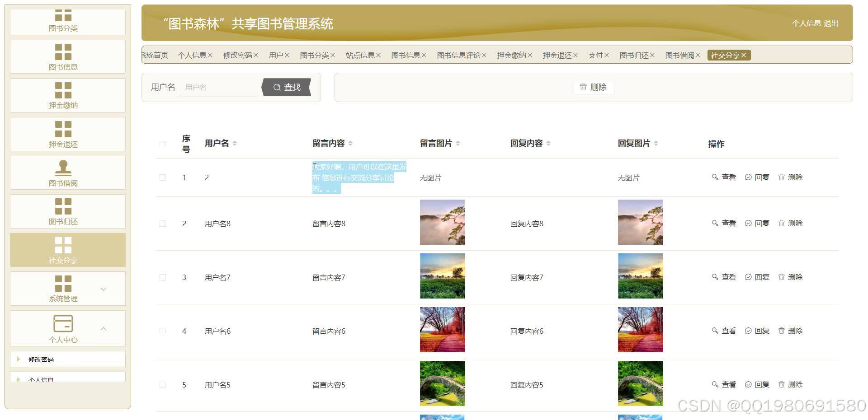Switch to the 押金退还 tab
Viewport: 868px width, 420px height.
[x=558, y=55]
